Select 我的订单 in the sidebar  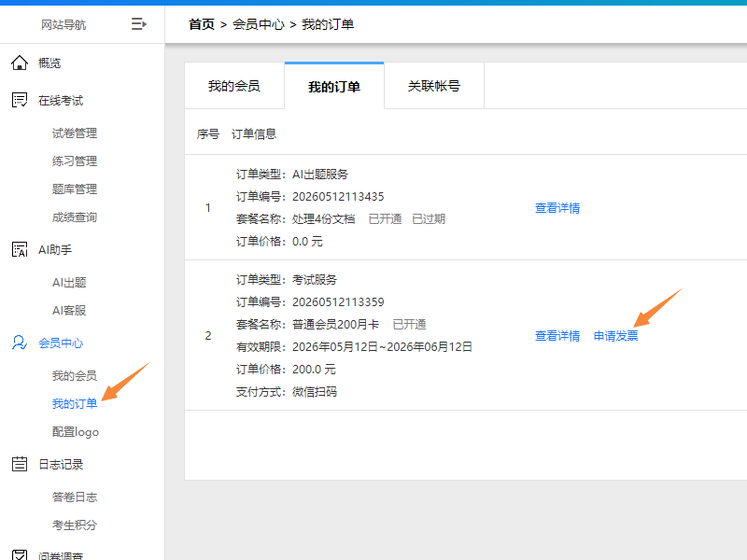pos(75,404)
